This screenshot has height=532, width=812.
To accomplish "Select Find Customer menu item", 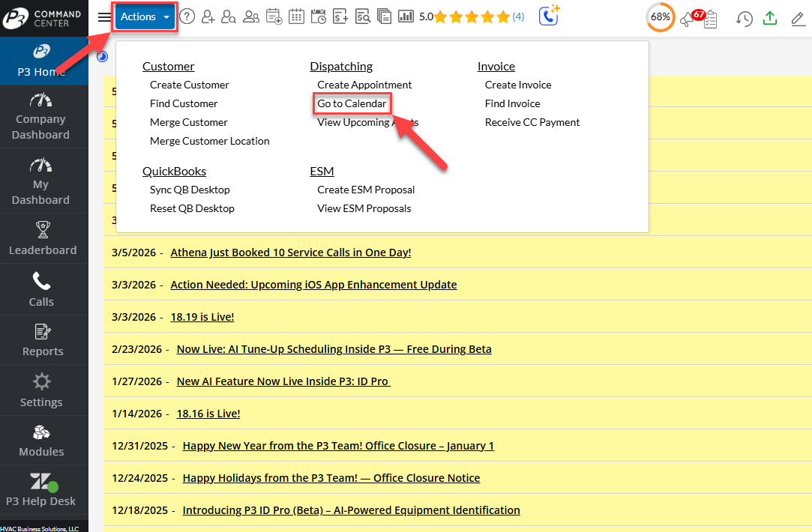I will coord(184,103).
